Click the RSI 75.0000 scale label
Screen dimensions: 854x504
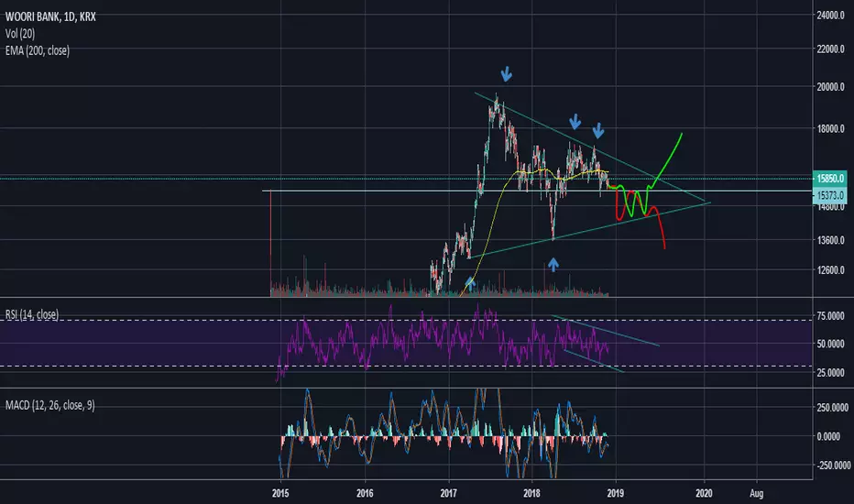tap(830, 316)
